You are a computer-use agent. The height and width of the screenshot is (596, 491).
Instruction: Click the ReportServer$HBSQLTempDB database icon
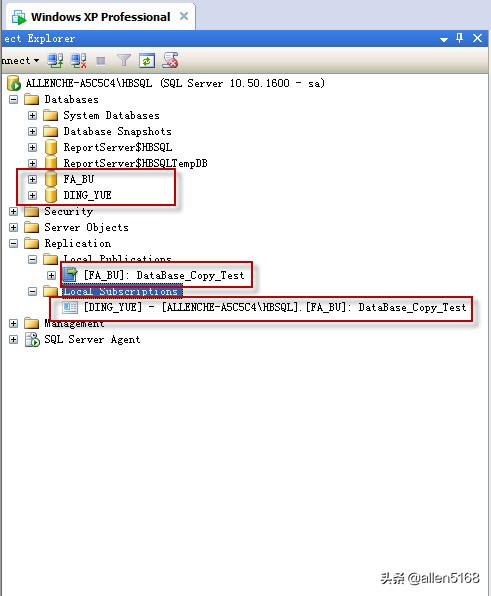(x=51, y=163)
